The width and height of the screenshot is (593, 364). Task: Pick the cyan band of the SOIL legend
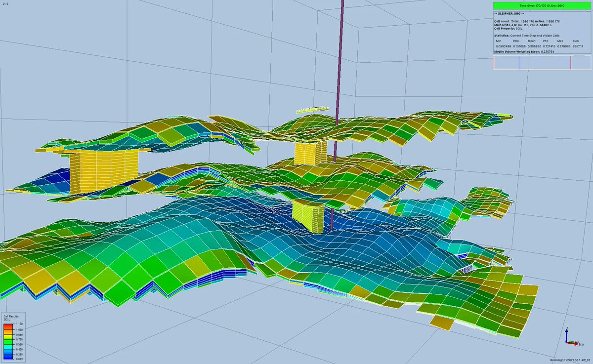pos(8,347)
